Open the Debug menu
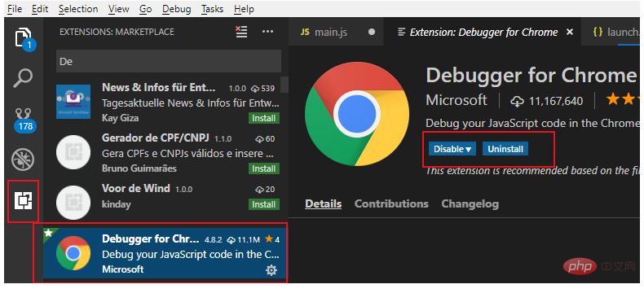 pos(177,9)
